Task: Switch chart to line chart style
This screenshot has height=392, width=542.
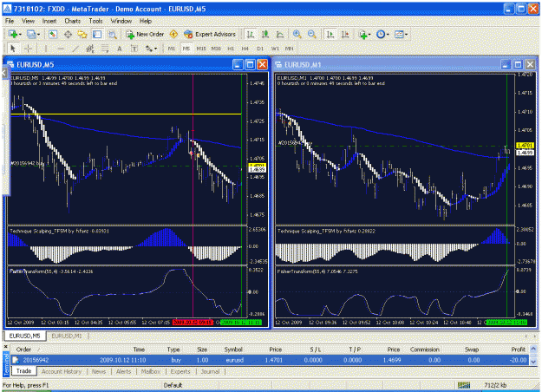Action: pos(280,34)
